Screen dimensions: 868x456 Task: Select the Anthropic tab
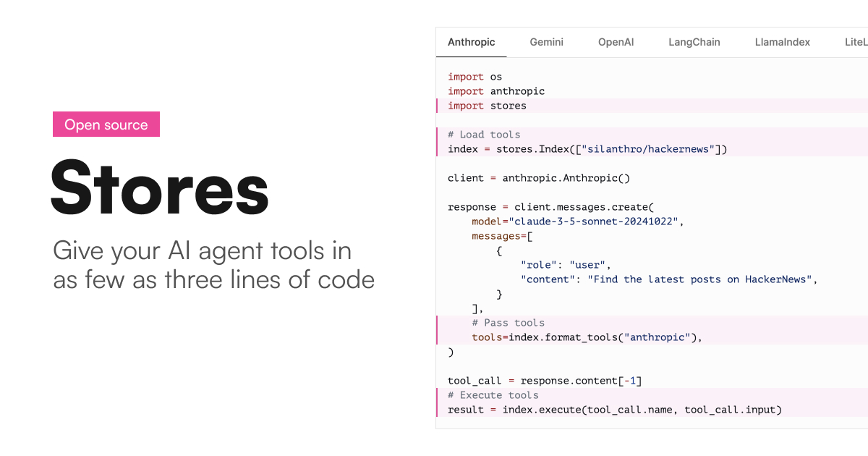pos(471,42)
